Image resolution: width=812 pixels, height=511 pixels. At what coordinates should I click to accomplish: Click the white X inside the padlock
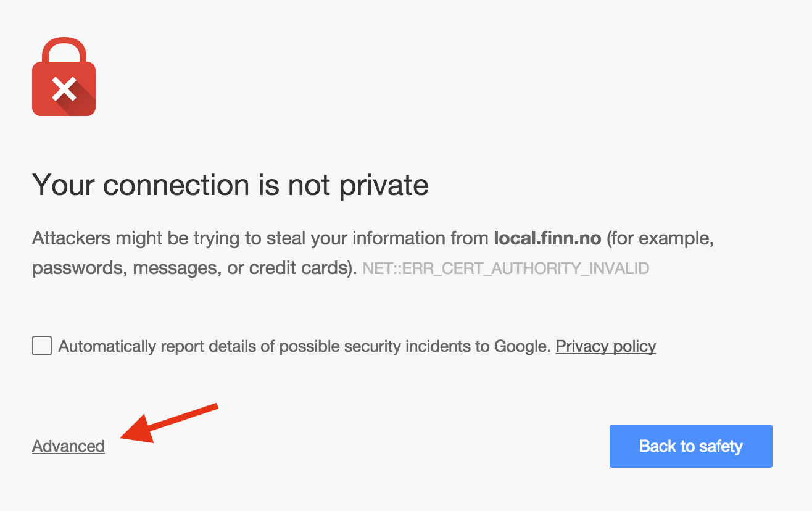click(64, 89)
